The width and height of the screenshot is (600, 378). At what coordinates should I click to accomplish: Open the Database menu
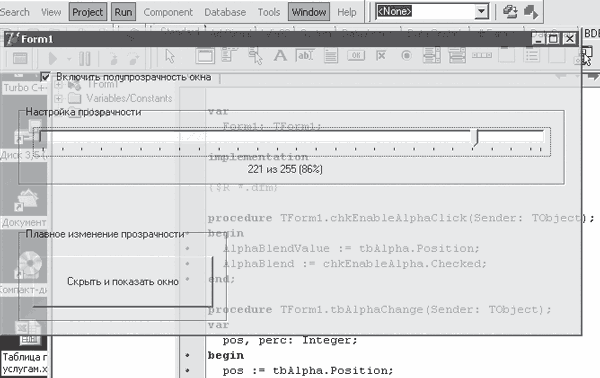tap(225, 12)
